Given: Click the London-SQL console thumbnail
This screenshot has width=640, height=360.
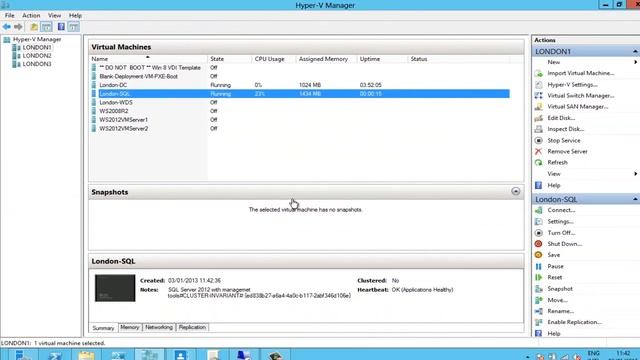Looking at the screenshot, I should pyautogui.click(x=115, y=288).
